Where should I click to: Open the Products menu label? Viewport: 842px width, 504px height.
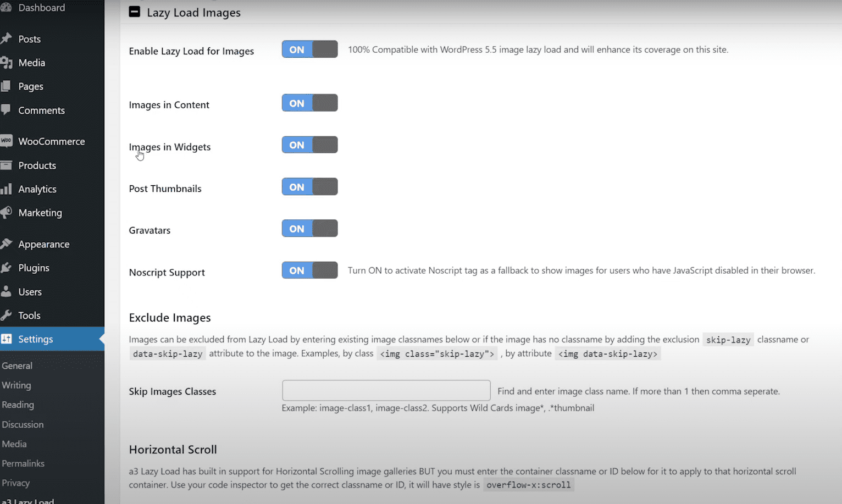pyautogui.click(x=37, y=165)
